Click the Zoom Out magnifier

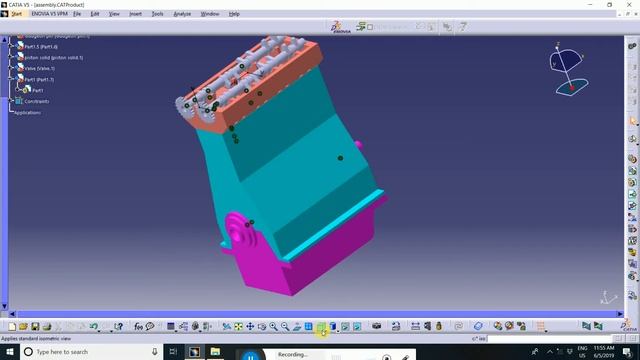(285, 327)
